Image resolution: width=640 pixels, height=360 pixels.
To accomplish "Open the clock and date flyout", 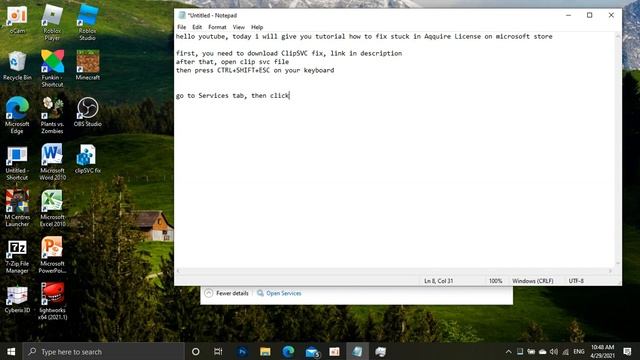I will (x=602, y=351).
